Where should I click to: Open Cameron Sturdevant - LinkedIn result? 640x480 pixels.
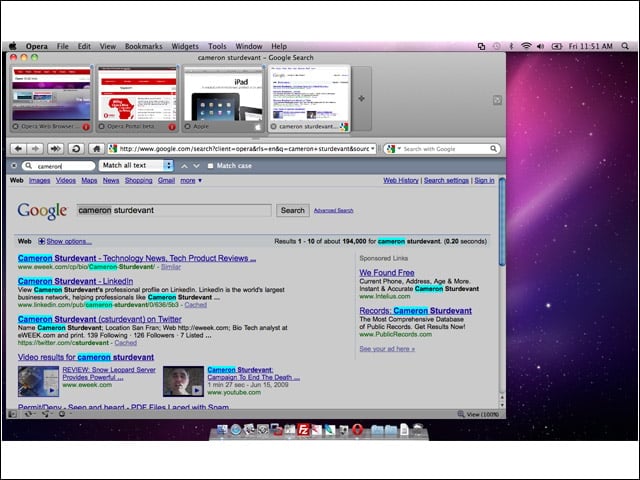[76, 281]
